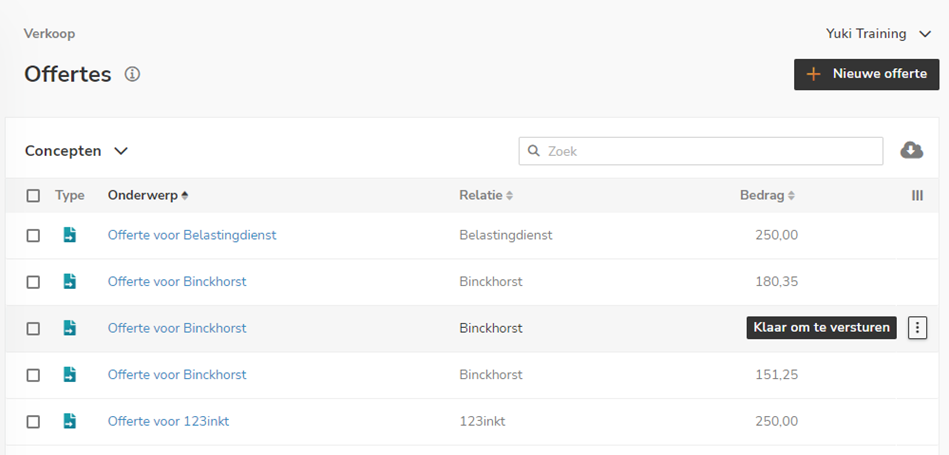Toggle the select-all checkbox in header

coord(33,196)
